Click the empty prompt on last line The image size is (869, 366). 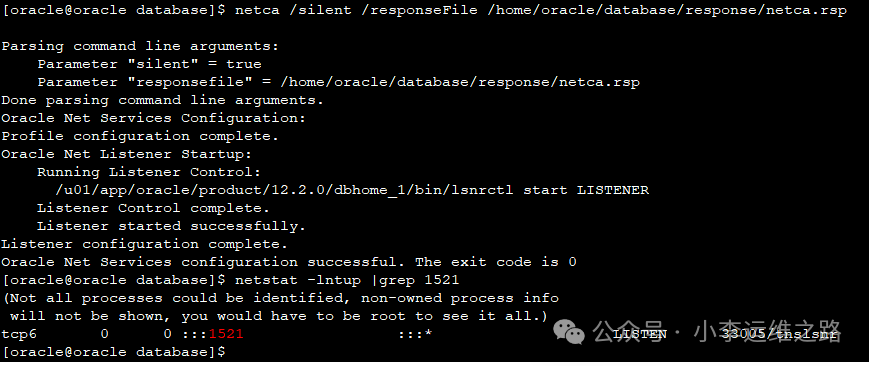pos(114,352)
